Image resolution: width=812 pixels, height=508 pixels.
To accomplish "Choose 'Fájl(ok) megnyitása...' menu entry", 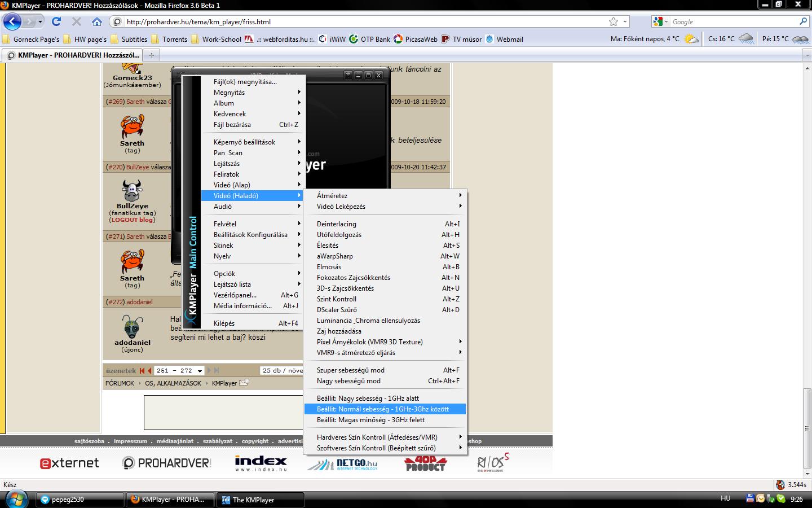I will [x=254, y=82].
